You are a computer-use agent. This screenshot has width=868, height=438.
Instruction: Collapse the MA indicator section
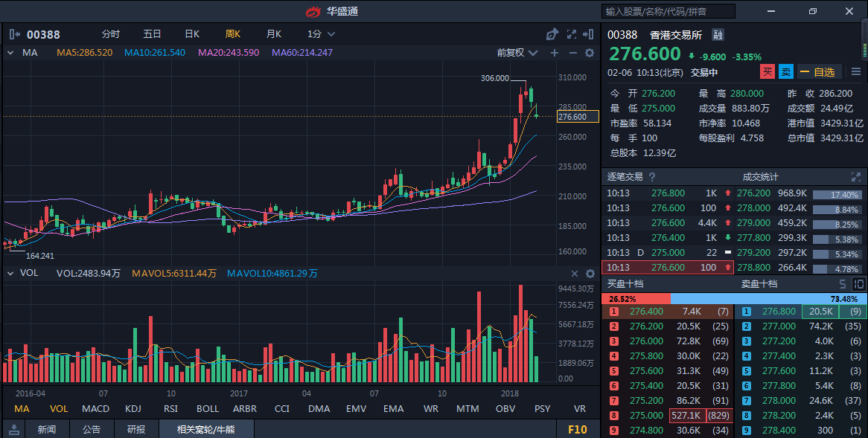11,53
